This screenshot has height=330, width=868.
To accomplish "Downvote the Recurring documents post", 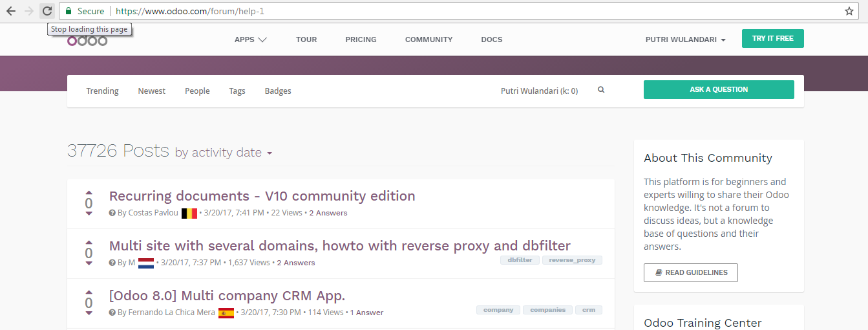I will pyautogui.click(x=89, y=214).
